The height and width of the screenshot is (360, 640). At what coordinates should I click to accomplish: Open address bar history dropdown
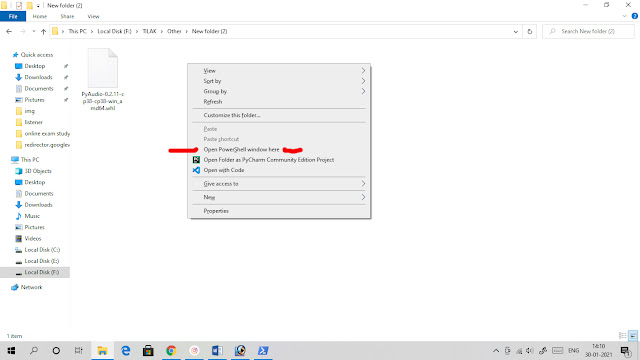[x=516, y=31]
